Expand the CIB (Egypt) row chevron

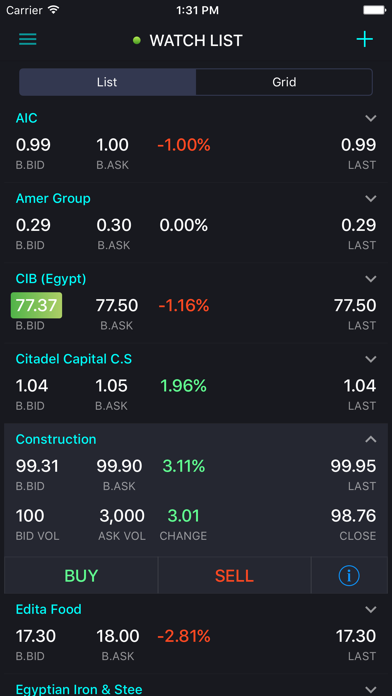tap(371, 279)
